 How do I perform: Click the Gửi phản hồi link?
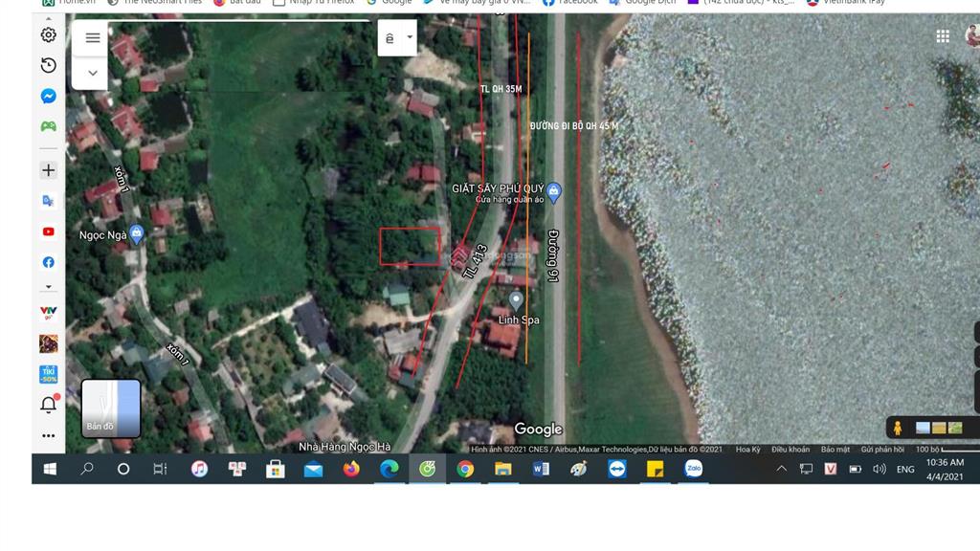[881, 450]
